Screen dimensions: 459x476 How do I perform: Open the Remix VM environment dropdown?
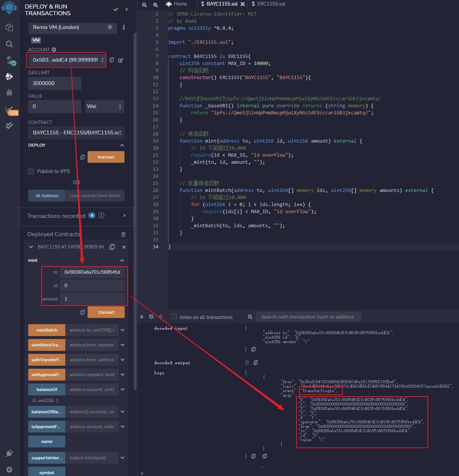click(x=72, y=27)
